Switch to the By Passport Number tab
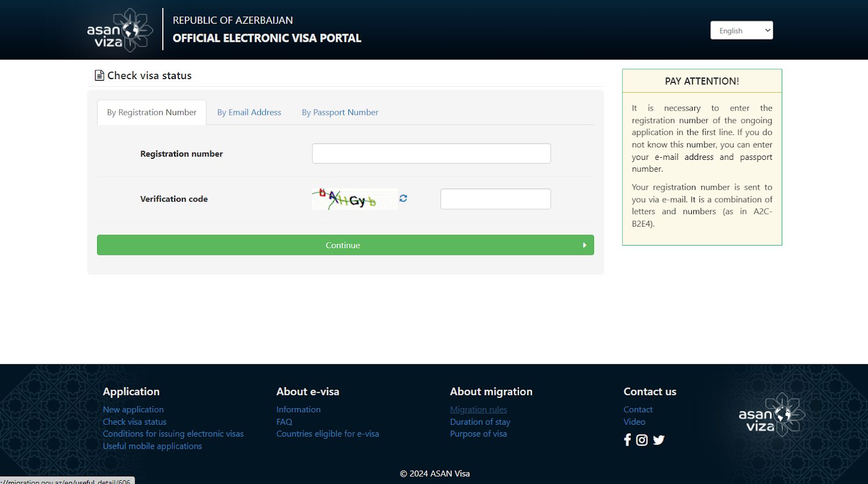The width and height of the screenshot is (868, 484). click(x=340, y=112)
